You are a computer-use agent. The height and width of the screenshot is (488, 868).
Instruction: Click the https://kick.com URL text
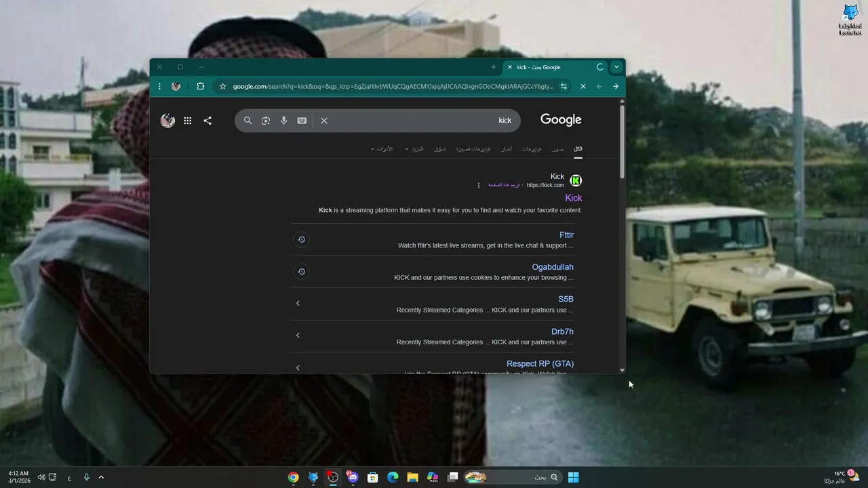pos(545,185)
